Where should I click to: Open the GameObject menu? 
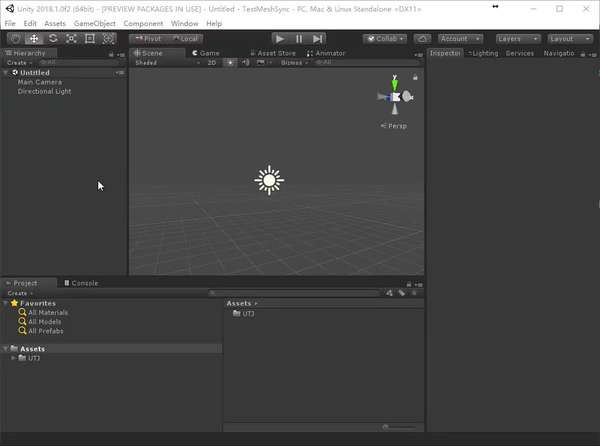[95, 24]
